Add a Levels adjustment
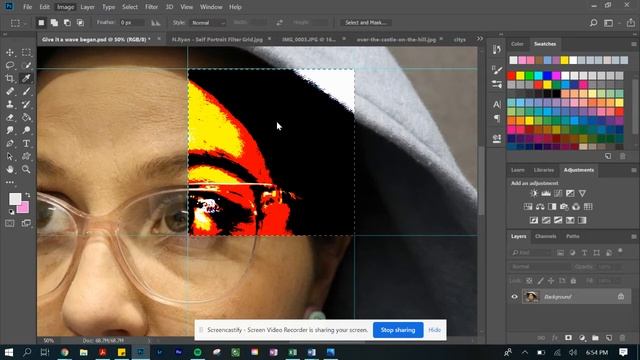The width and height of the screenshot is (640, 360). tap(546, 193)
